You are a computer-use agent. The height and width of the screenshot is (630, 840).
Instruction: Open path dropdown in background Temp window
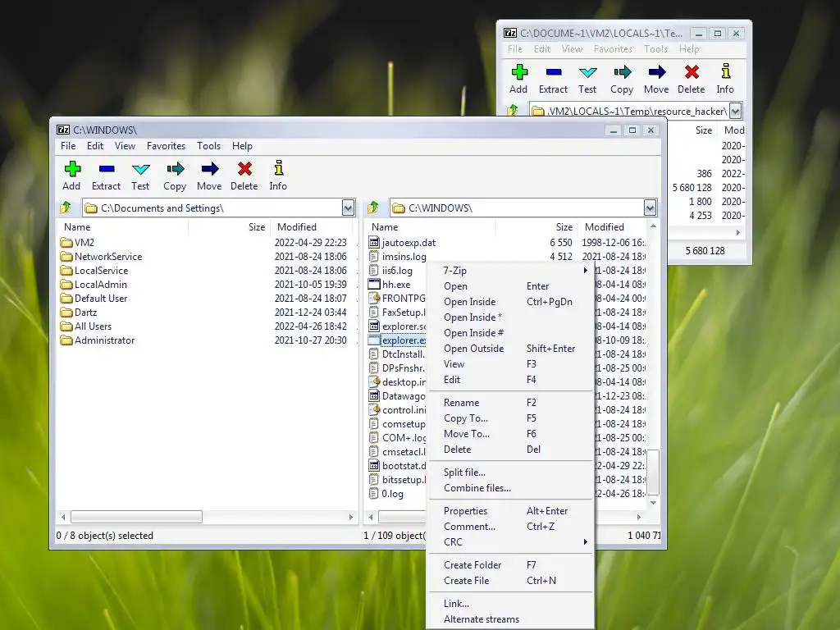[736, 111]
